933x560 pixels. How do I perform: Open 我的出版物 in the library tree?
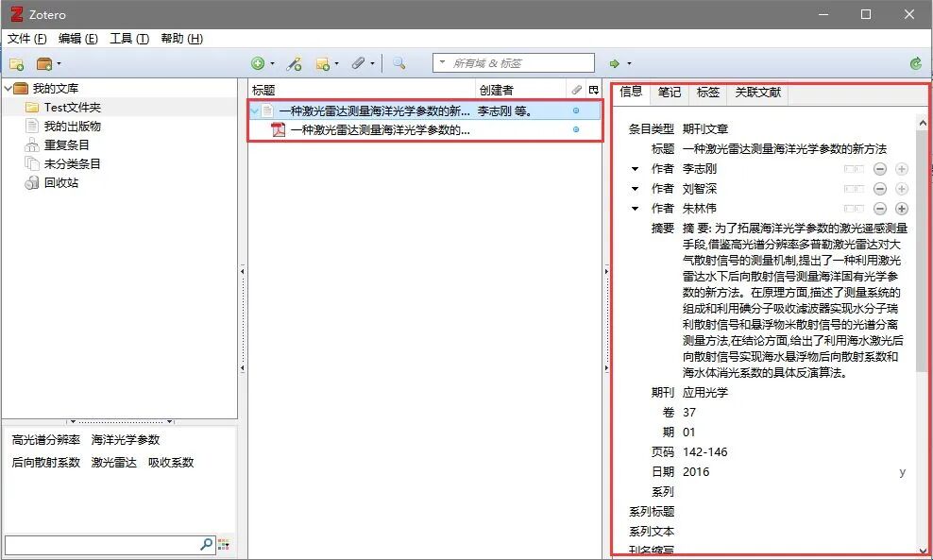(x=72, y=127)
